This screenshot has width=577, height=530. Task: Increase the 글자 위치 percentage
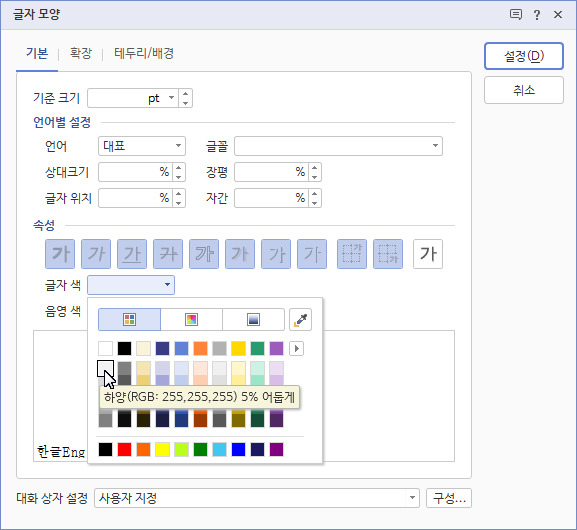pyautogui.click(x=178, y=194)
